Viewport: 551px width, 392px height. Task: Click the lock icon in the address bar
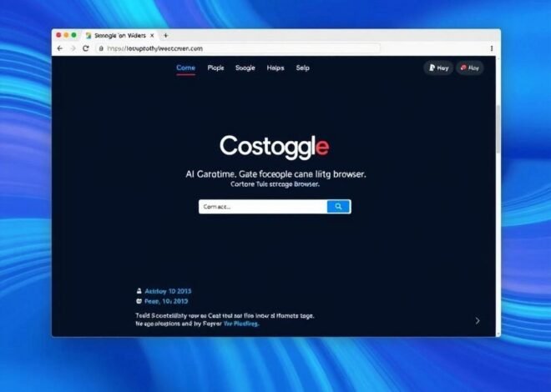[x=101, y=48]
